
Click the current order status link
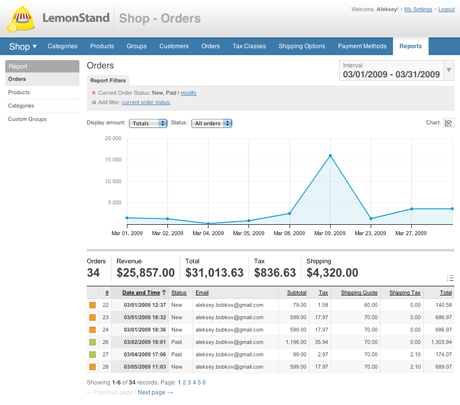point(146,102)
